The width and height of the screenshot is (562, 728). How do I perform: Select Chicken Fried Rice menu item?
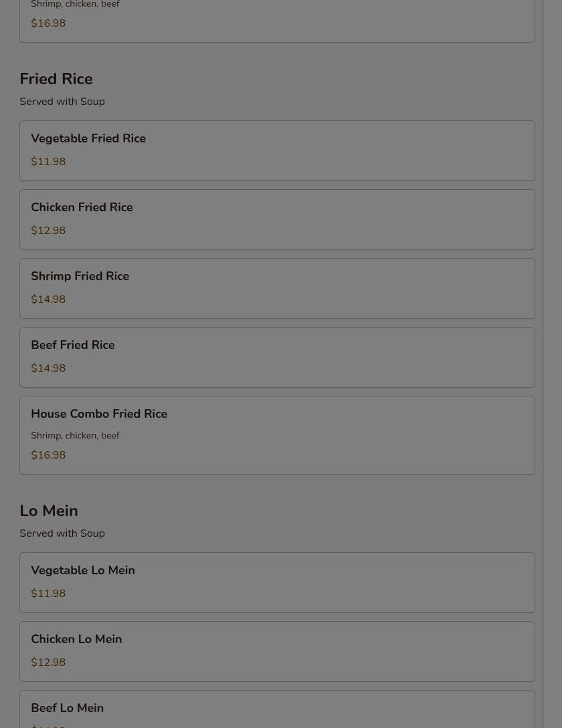(277, 219)
